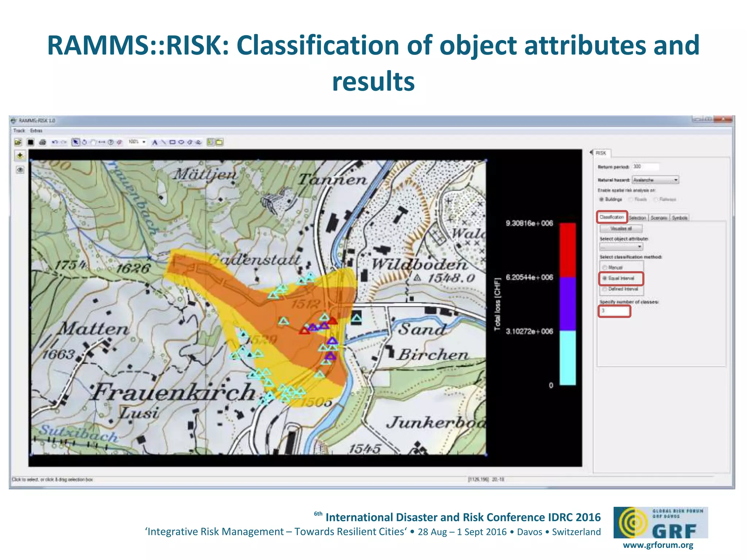Viewport: 747px width, 560px height.
Task: Select the Manual classification method
Action: point(604,268)
